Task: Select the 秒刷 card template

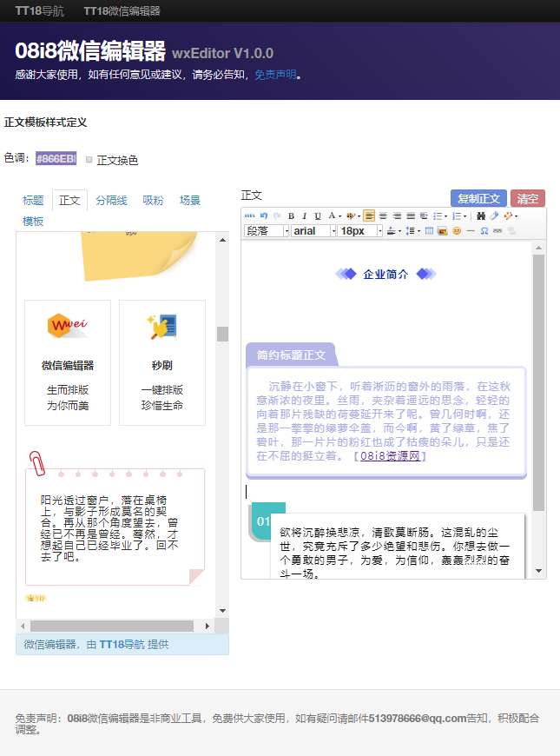Action: 162,362
